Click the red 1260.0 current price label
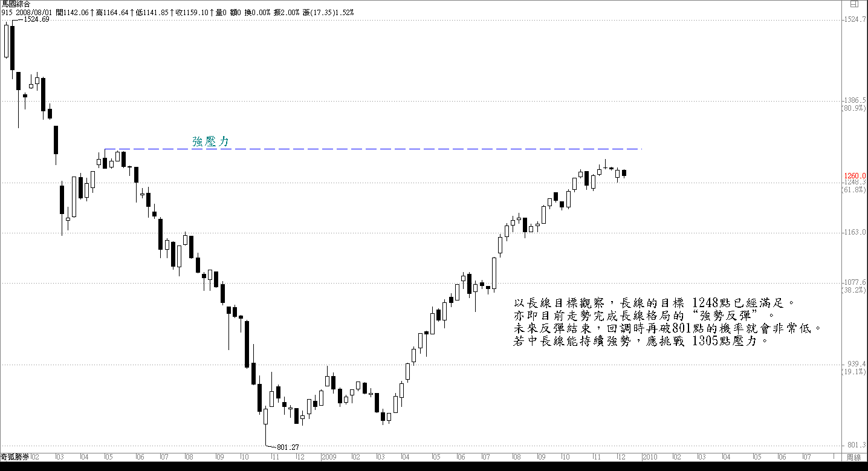Viewport: 868px width, 471px height. point(855,175)
